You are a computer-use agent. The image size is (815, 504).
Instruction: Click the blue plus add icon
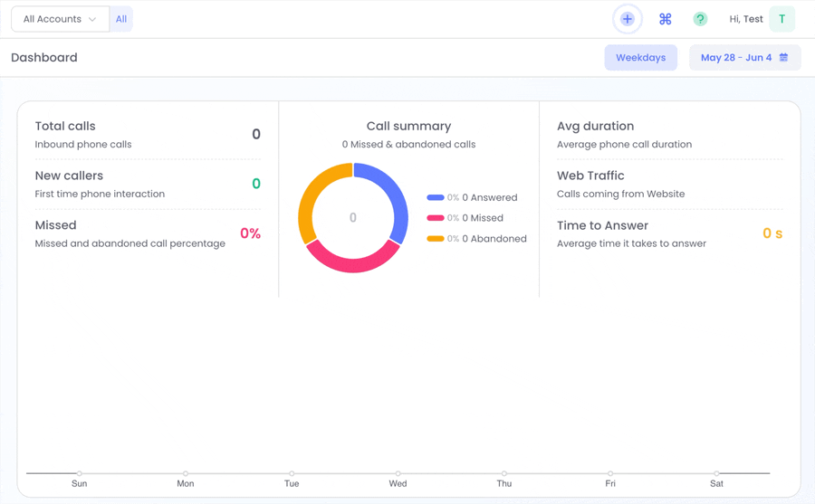coord(628,19)
